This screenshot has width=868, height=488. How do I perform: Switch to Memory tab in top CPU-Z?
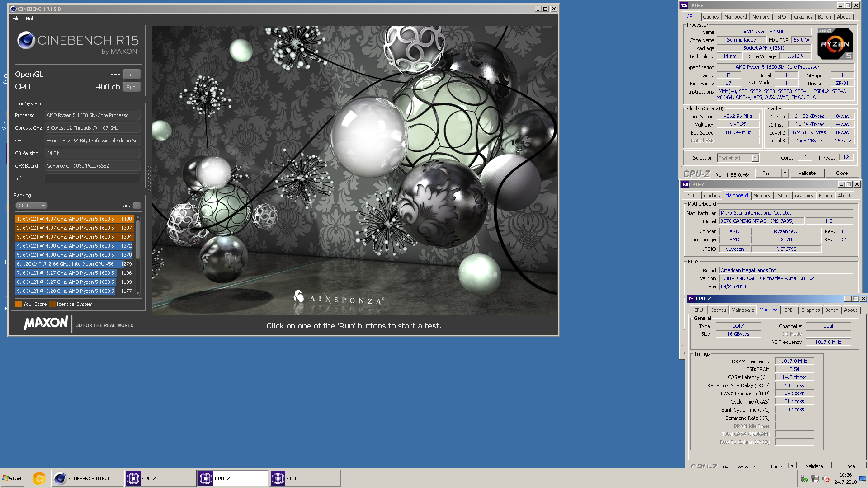pyautogui.click(x=761, y=17)
